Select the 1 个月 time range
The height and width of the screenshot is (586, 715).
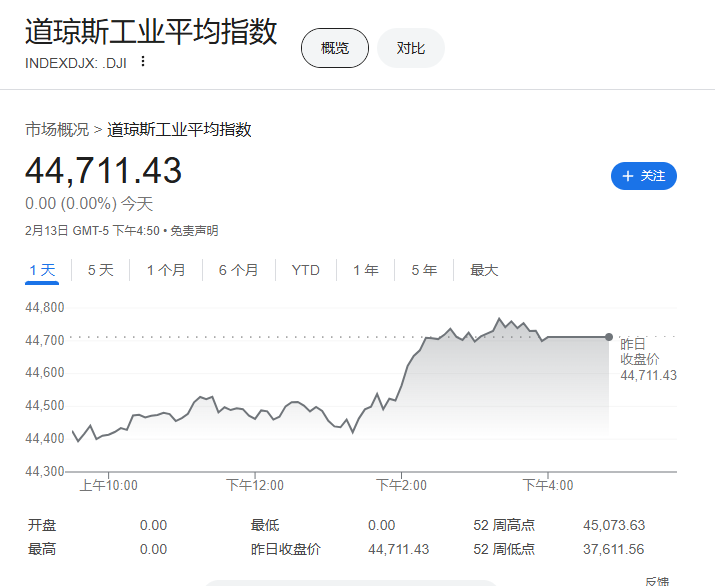tap(166, 270)
